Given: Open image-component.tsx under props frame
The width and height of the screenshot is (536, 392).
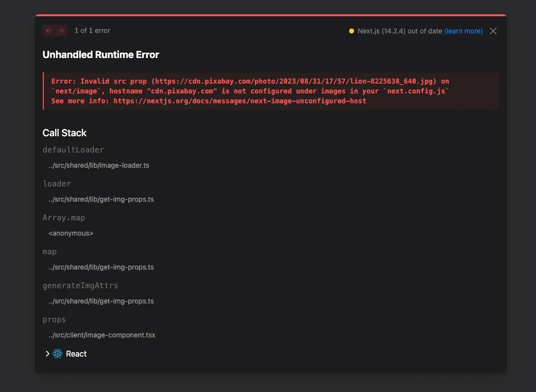Looking at the screenshot, I should click(x=102, y=335).
